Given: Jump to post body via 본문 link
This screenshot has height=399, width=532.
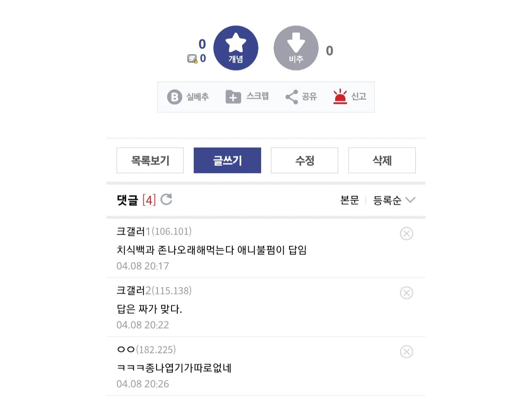Looking at the screenshot, I should [349, 200].
